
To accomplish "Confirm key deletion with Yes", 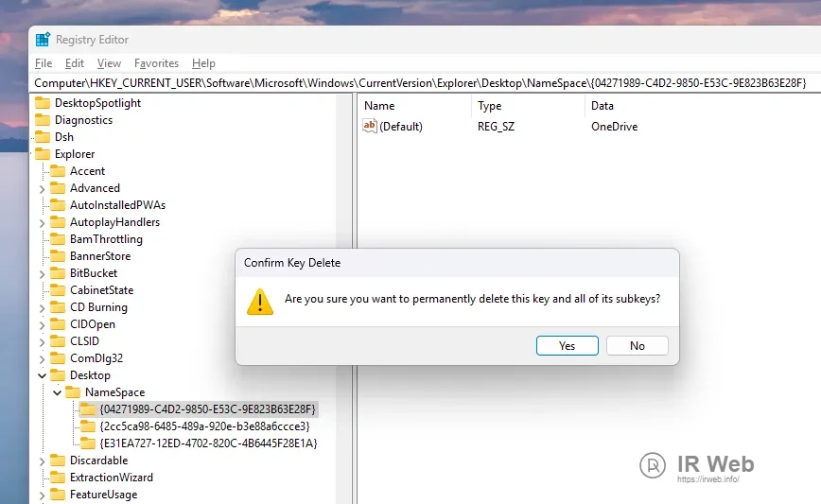I will coord(567,346).
